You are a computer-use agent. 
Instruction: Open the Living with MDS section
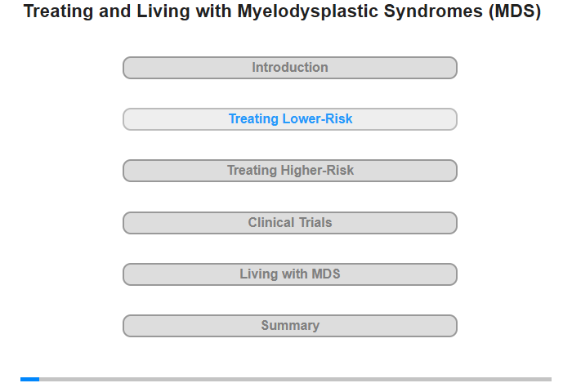(x=289, y=274)
